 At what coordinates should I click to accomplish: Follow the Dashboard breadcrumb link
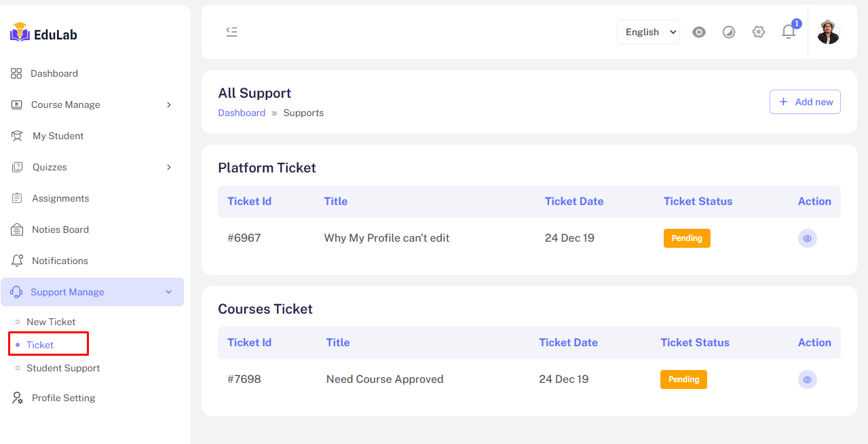[242, 113]
